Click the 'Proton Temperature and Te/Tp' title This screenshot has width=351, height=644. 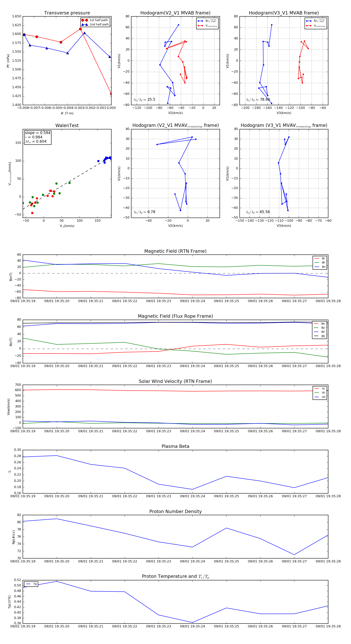175,576
